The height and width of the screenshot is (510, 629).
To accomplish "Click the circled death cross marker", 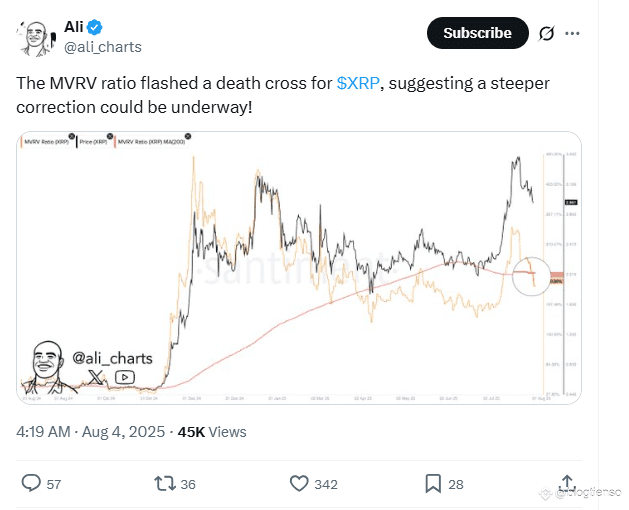I will [531, 276].
